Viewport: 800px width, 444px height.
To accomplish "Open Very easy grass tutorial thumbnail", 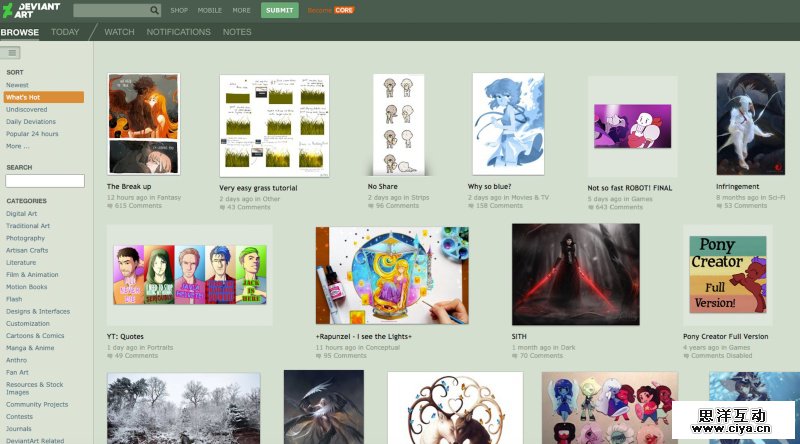I will tap(274, 126).
